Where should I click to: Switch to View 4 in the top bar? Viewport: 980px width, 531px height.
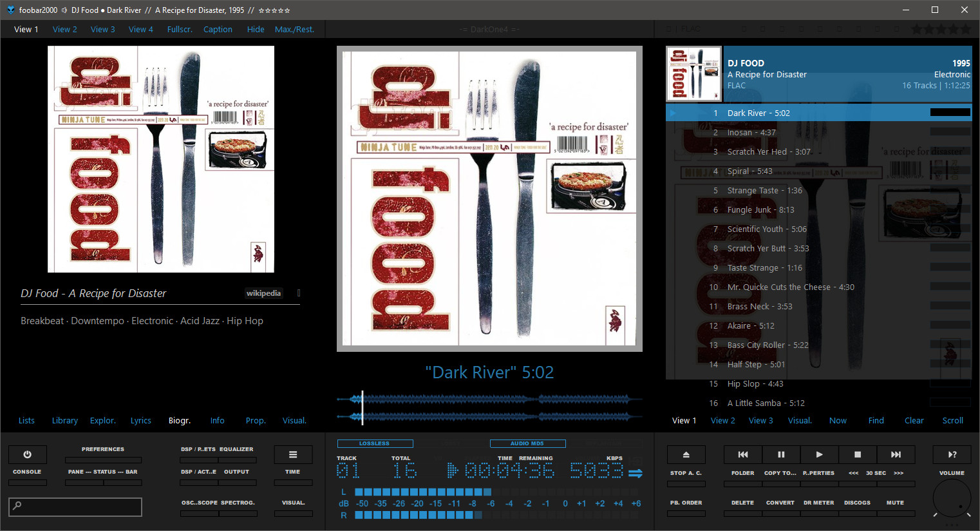click(x=141, y=29)
